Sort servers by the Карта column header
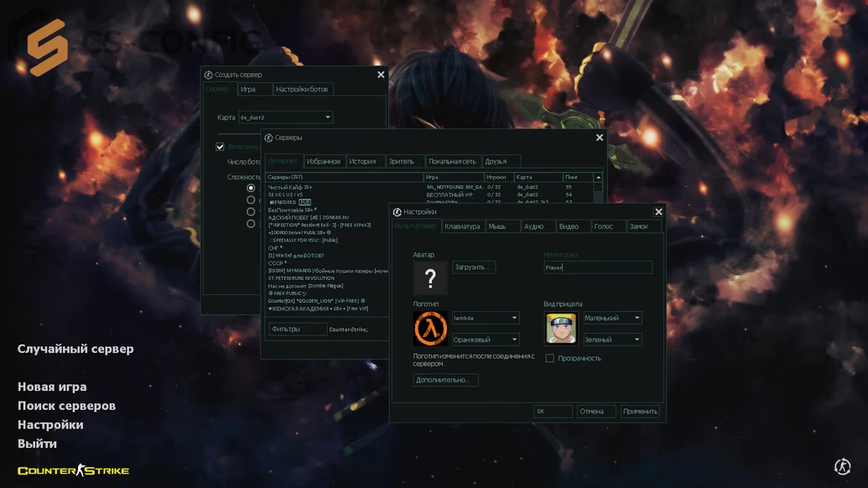 (x=538, y=177)
